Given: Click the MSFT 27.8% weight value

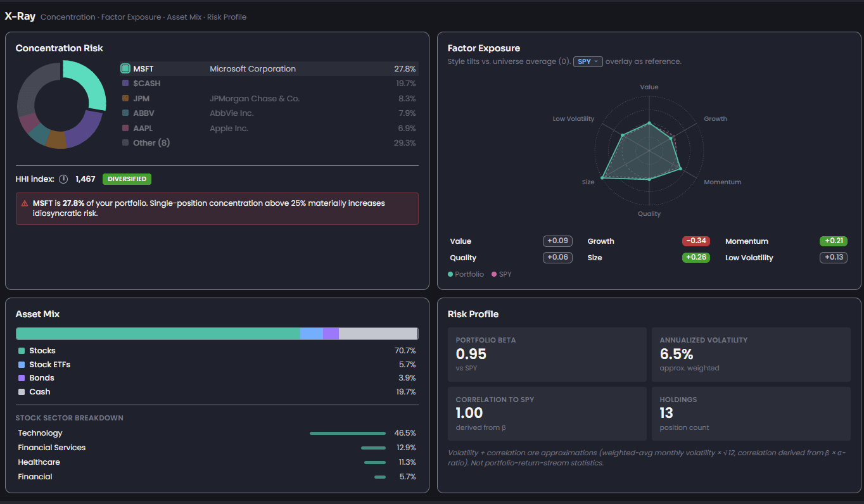Looking at the screenshot, I should pyautogui.click(x=405, y=68).
